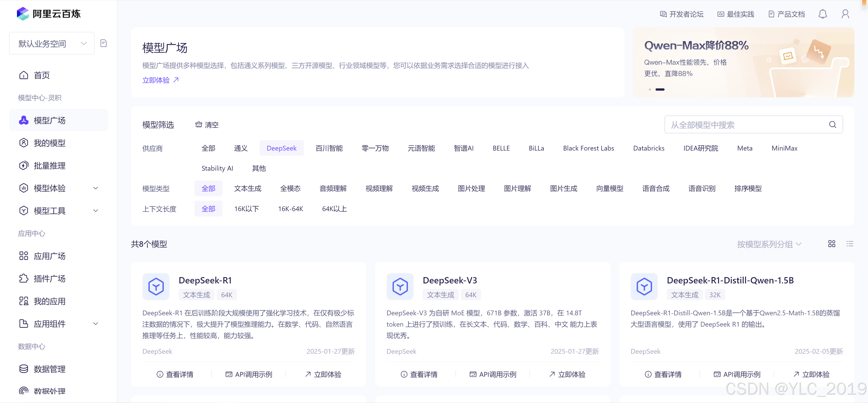Expand 模型体验 submenu

[x=59, y=188]
